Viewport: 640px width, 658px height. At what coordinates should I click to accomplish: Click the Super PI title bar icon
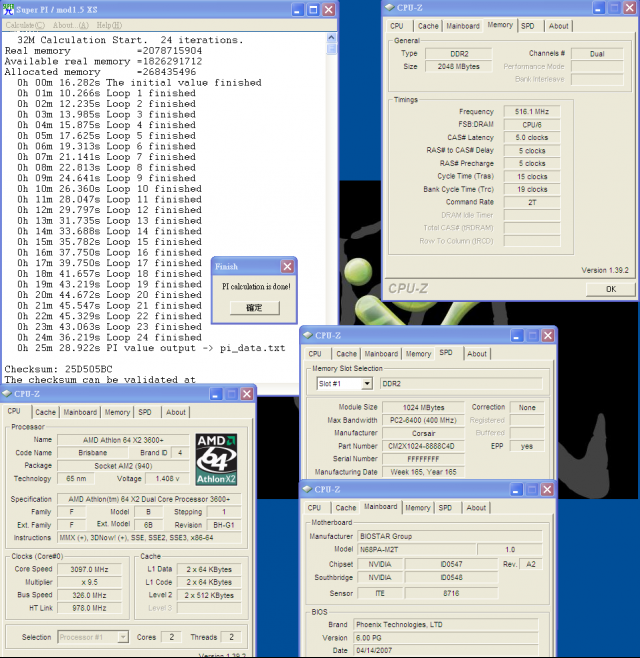coord(8,9)
